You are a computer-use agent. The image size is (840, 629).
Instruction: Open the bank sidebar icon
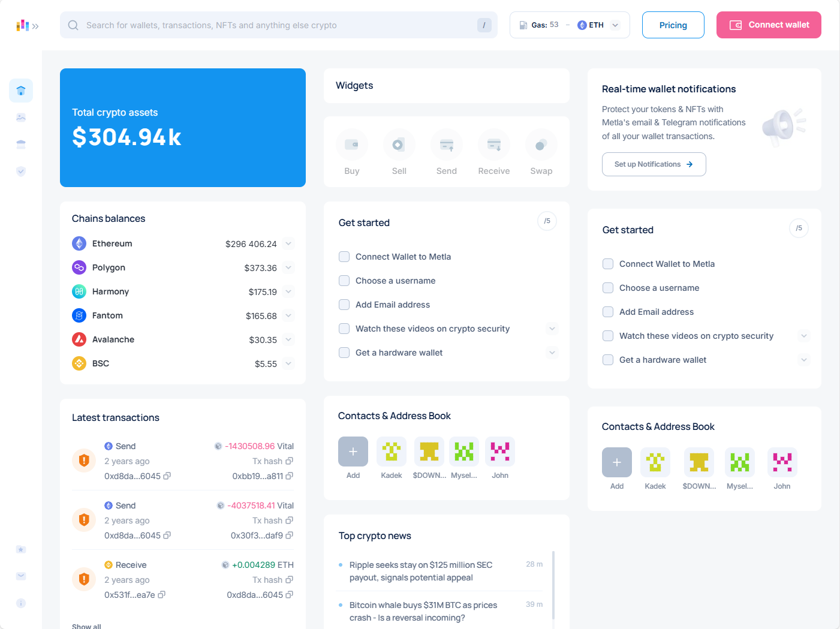(21, 145)
